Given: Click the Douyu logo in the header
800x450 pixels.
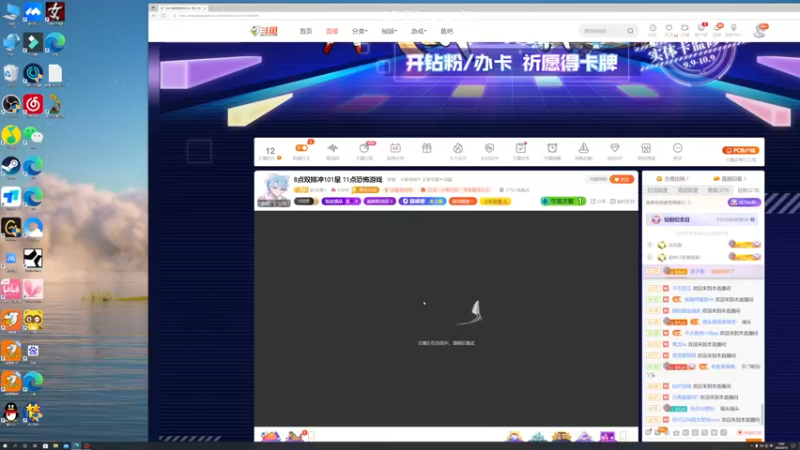Looking at the screenshot, I should 264,32.
